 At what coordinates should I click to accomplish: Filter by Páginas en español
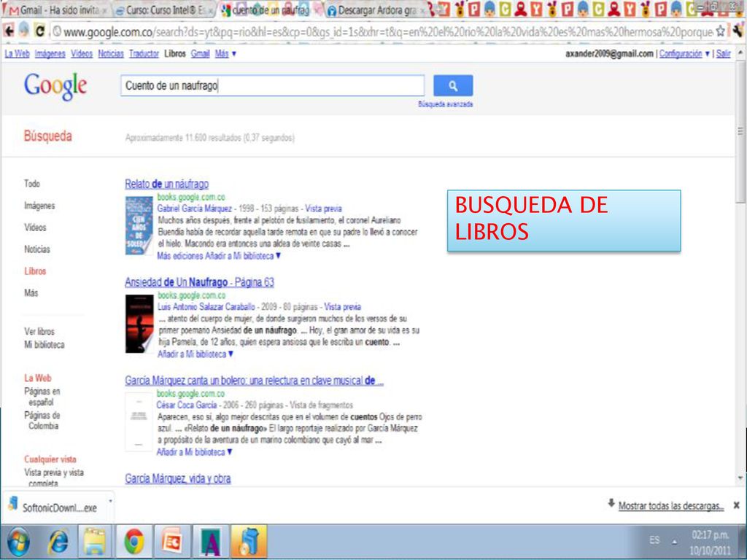click(x=42, y=397)
